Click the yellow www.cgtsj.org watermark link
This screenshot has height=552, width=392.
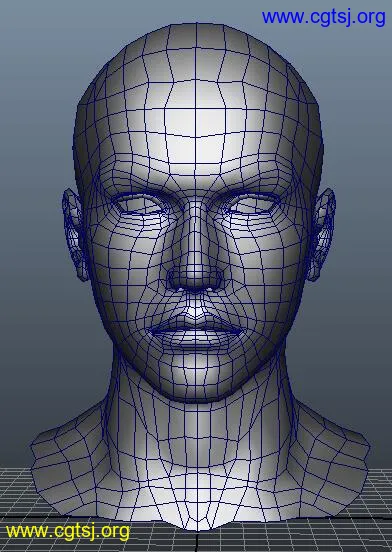coord(68,531)
